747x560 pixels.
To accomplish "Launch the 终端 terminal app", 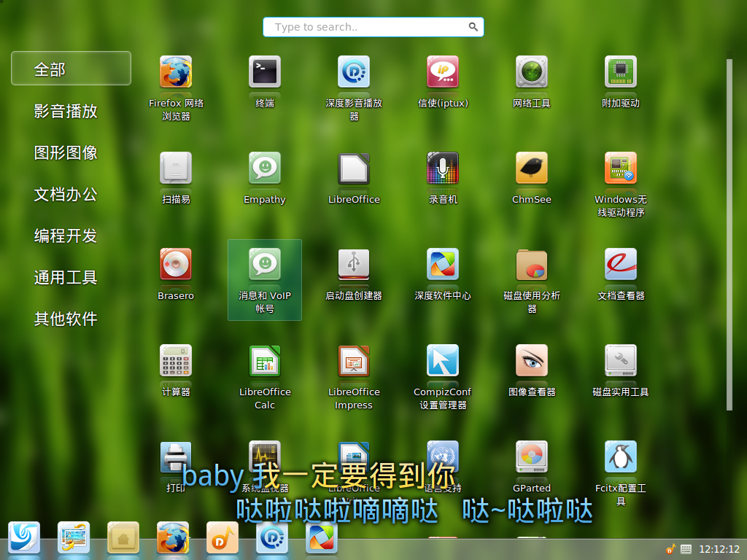I will pyautogui.click(x=265, y=72).
